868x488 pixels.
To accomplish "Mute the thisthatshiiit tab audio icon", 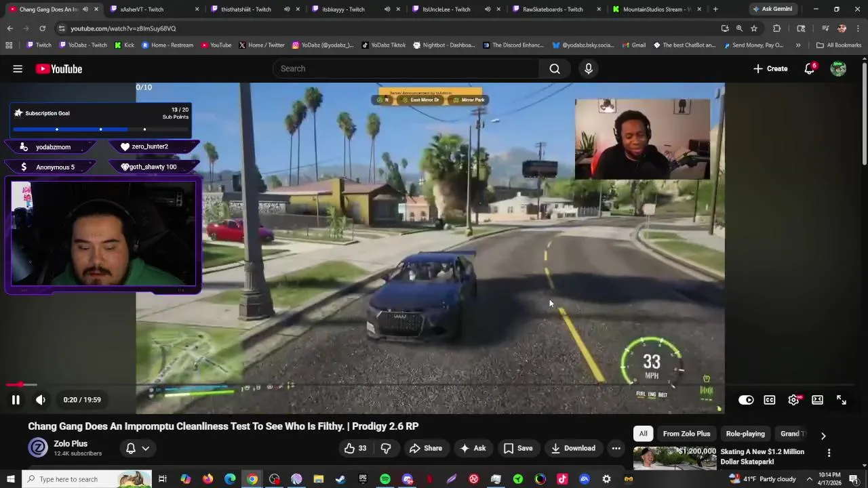I will coord(287,9).
